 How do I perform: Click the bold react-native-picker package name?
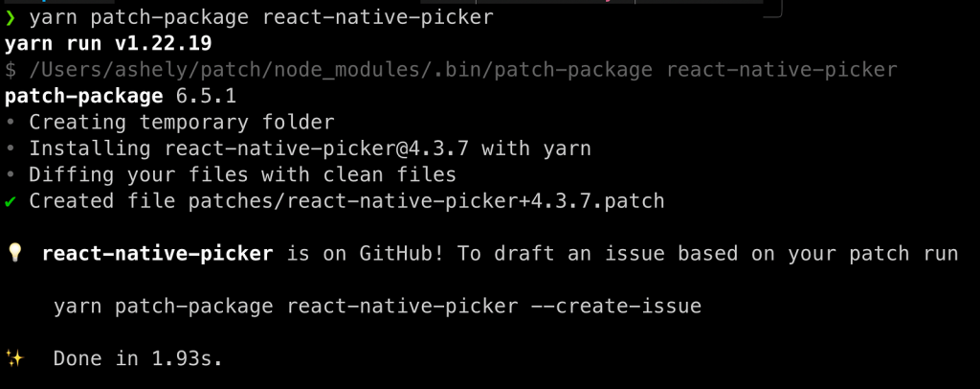(x=158, y=254)
